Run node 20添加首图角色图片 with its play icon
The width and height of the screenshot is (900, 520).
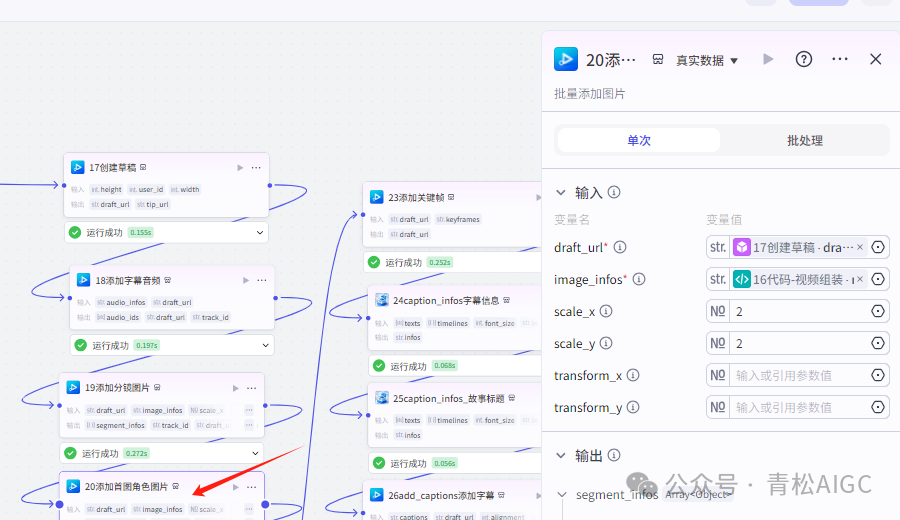(x=235, y=487)
